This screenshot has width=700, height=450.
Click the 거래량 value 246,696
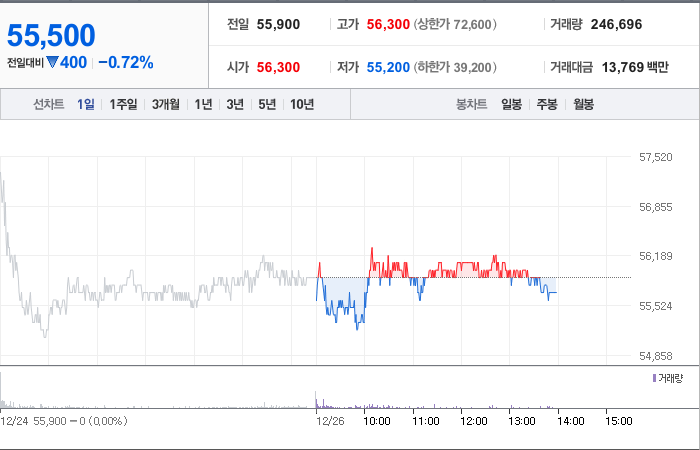(x=616, y=24)
